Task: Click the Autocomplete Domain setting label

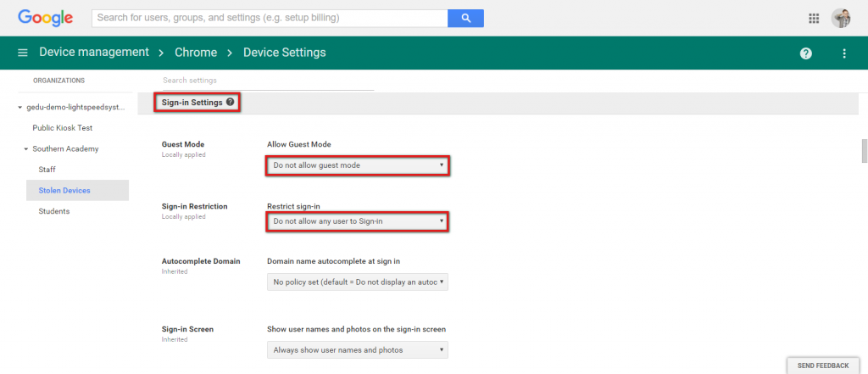Action: point(201,261)
